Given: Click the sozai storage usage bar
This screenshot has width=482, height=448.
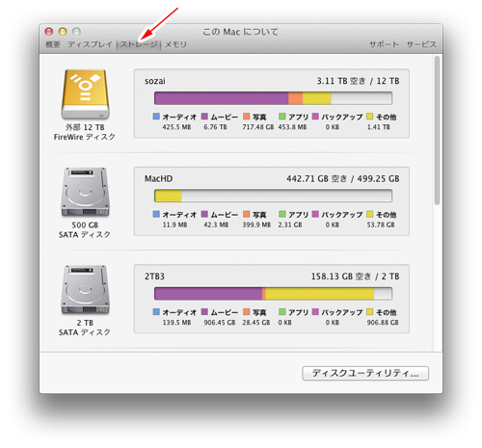Looking at the screenshot, I should 273,98.
